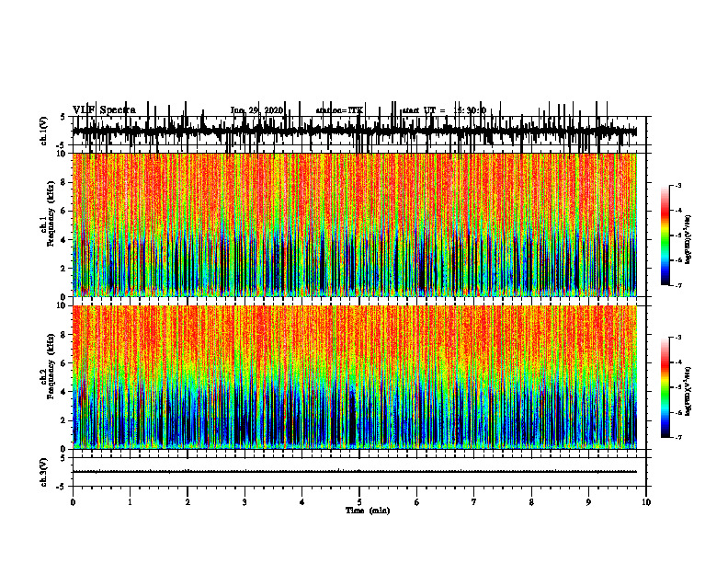Click the "-7" tick on ch.2 colorbar
Image resolution: width=728 pixels, height=563 pixels.
678,438
